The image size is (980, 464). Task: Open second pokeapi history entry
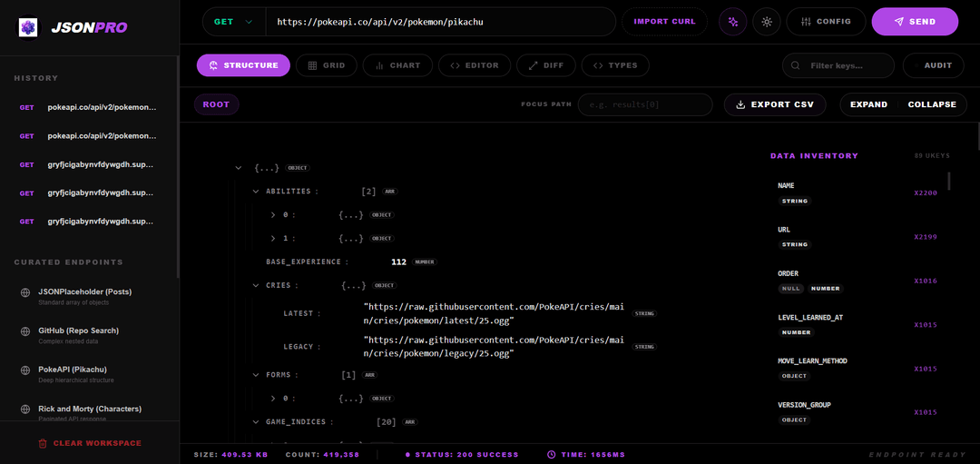tap(89, 135)
